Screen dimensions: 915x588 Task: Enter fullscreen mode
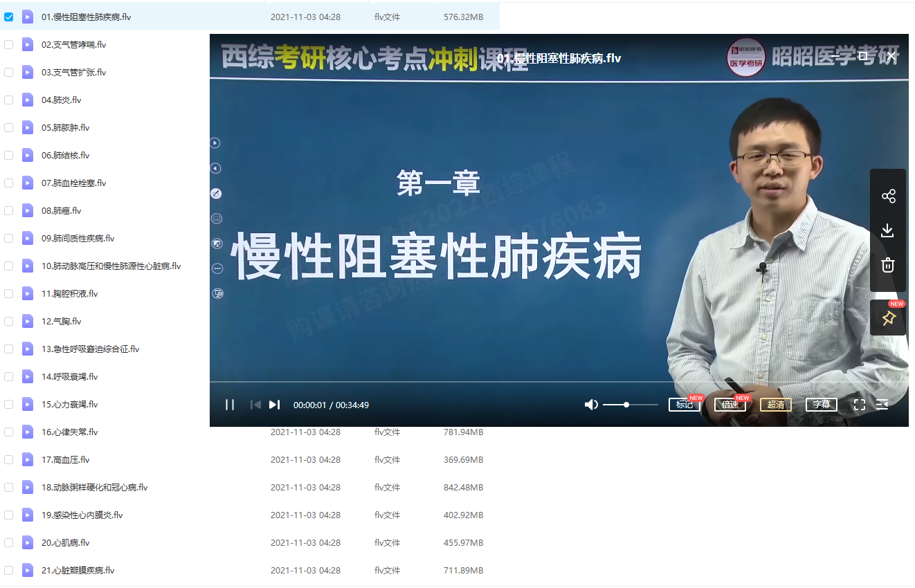859,404
